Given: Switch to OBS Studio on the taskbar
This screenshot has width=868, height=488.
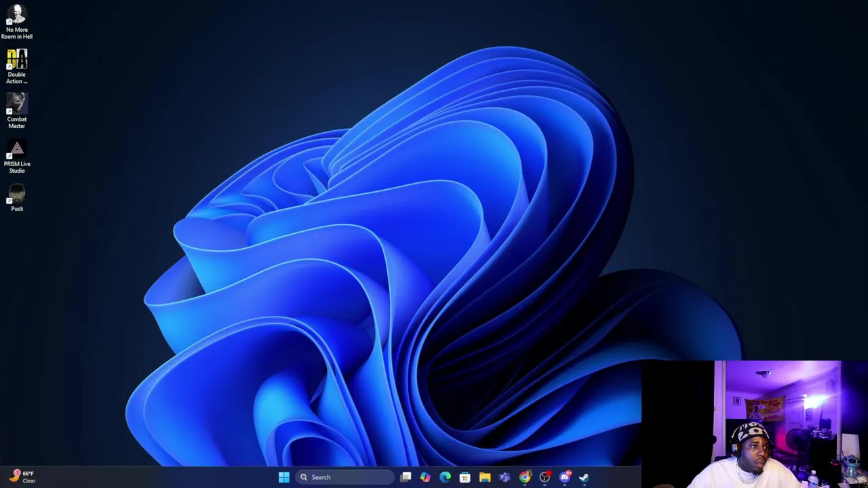Looking at the screenshot, I should pyautogui.click(x=545, y=477).
